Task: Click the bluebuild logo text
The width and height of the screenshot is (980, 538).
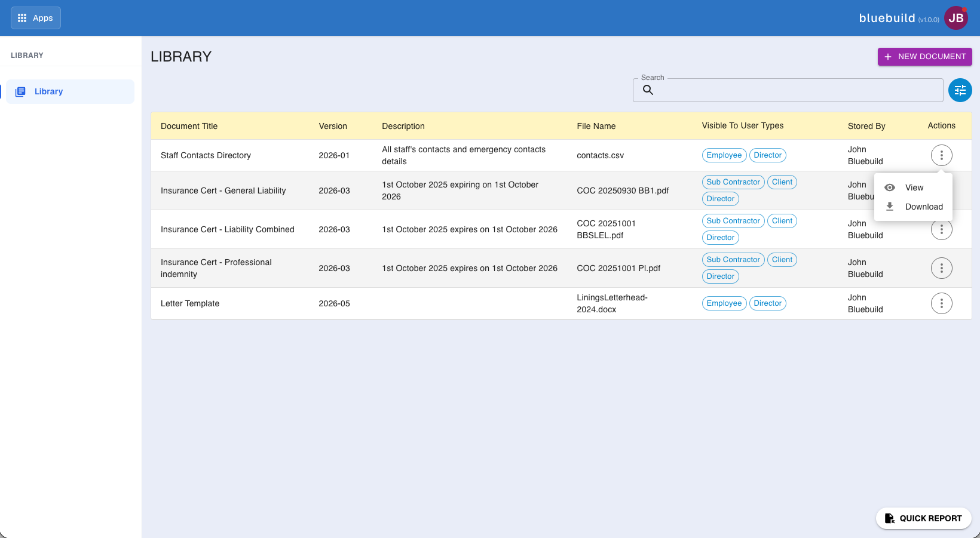Action: (x=887, y=18)
